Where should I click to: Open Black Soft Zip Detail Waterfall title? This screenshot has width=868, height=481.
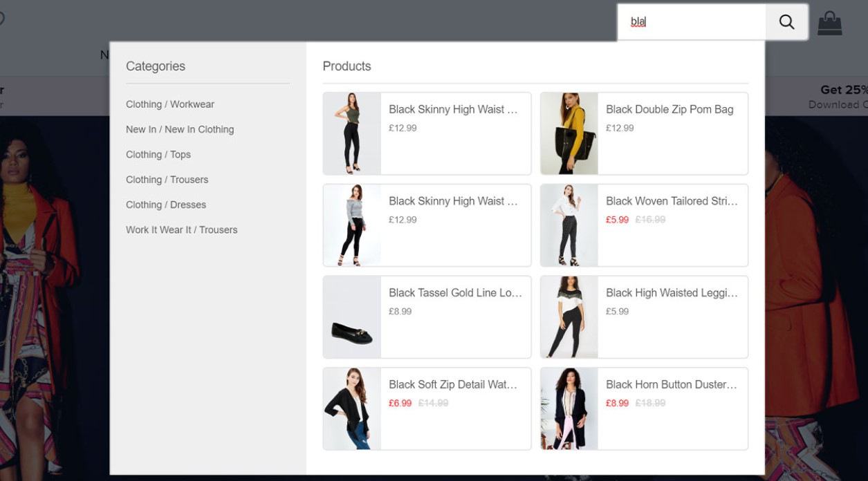pos(453,385)
